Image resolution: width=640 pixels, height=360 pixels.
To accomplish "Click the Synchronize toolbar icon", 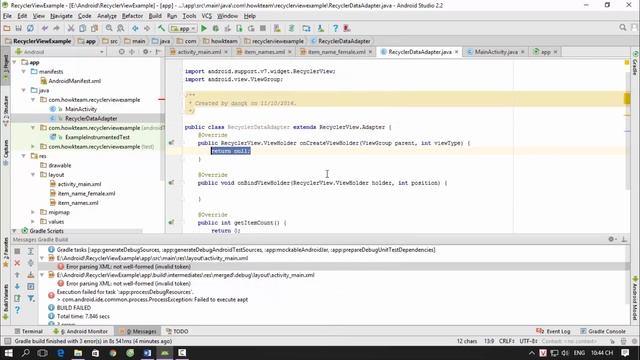I will pos(30,28).
